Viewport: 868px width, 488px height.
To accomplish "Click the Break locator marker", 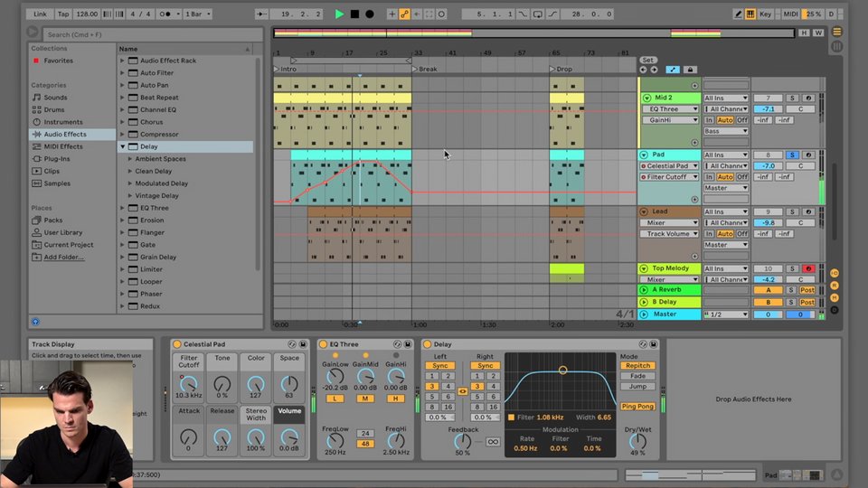I will [425, 70].
